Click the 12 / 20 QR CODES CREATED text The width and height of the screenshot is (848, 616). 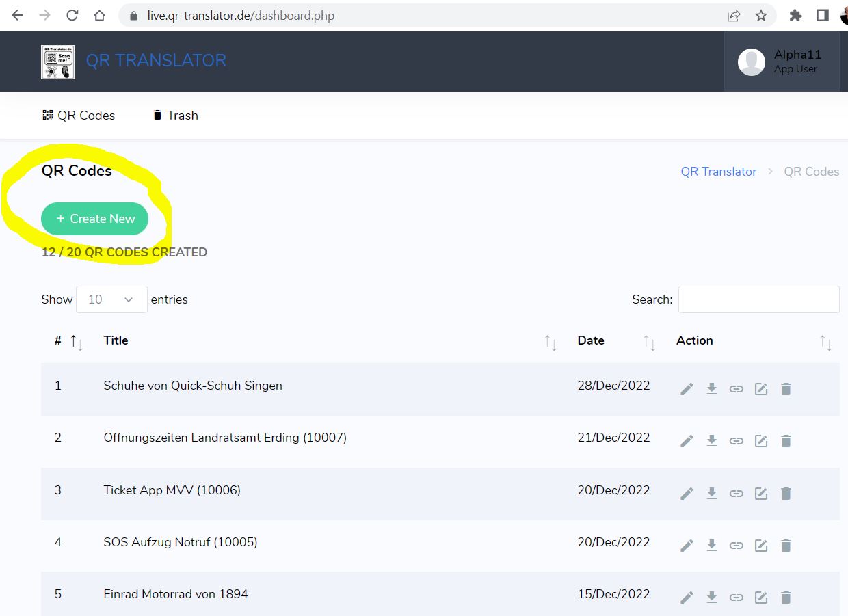(124, 252)
